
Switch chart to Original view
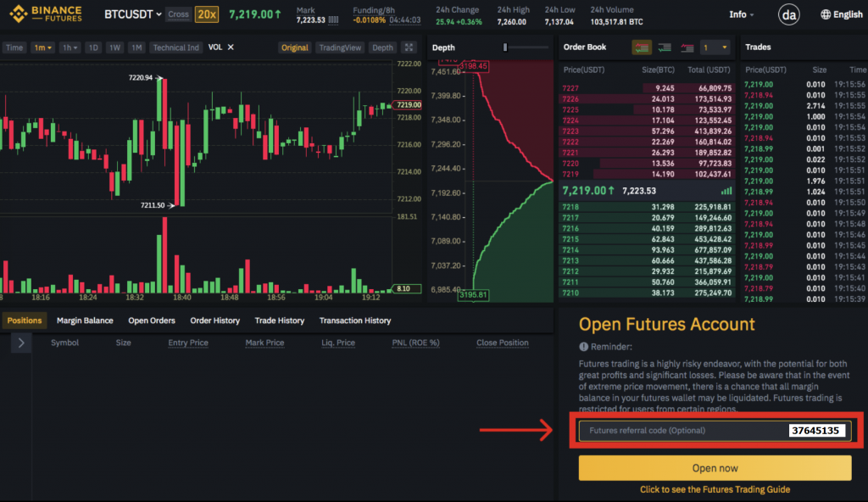pyautogui.click(x=294, y=47)
